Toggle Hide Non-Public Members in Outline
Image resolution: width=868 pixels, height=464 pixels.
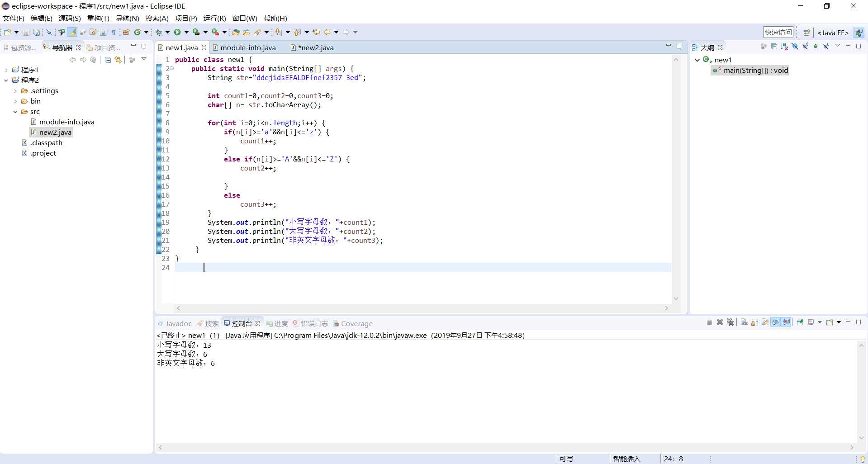pyautogui.click(x=816, y=46)
